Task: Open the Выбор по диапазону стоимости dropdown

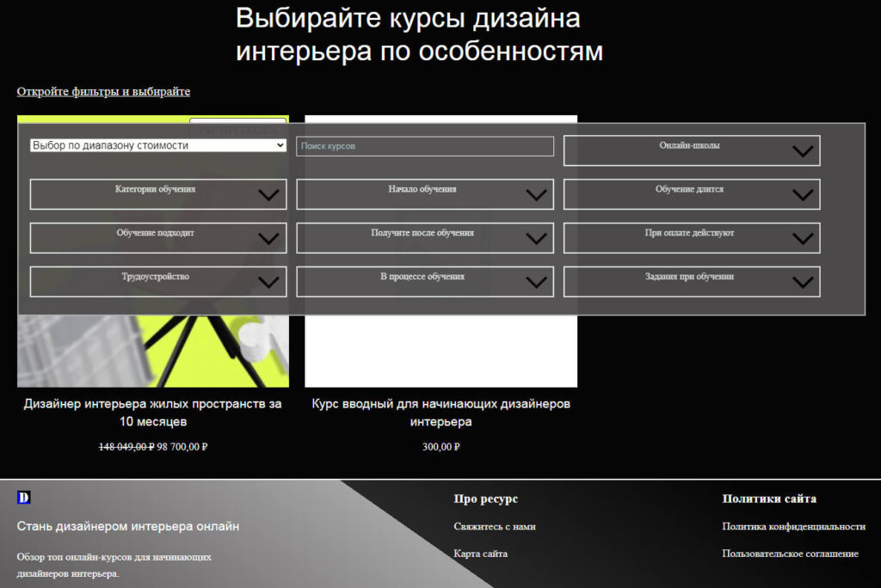Action: pyautogui.click(x=157, y=146)
